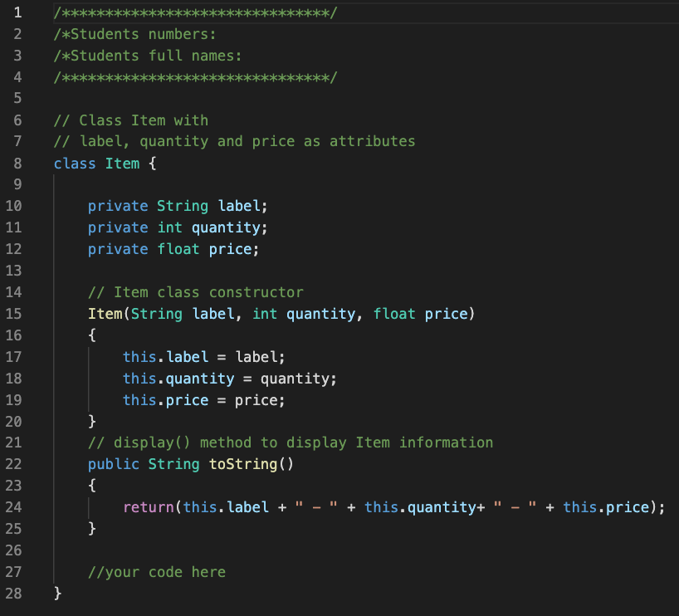The width and height of the screenshot is (679, 616).
Task: Click the 'return' keyword on line 24
Action: [149, 507]
